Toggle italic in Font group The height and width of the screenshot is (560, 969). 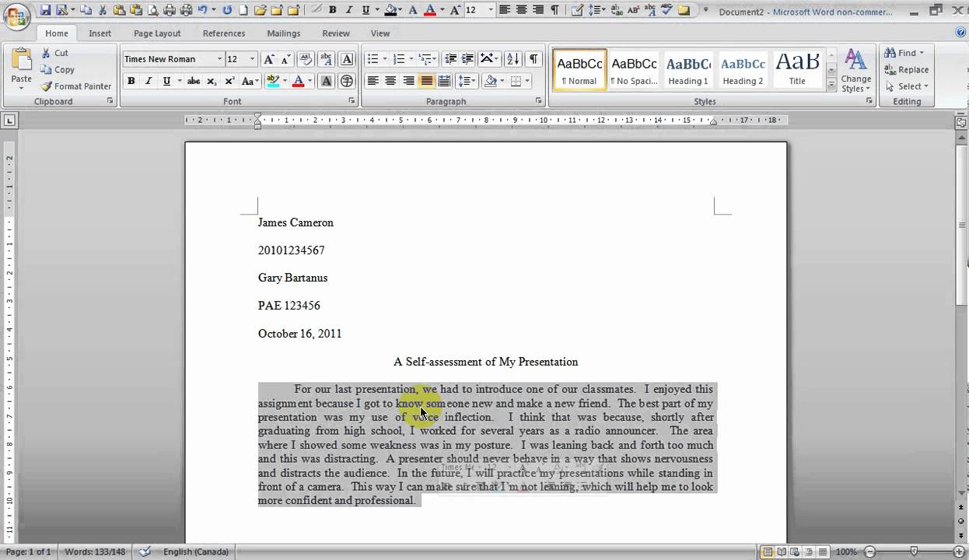(149, 81)
